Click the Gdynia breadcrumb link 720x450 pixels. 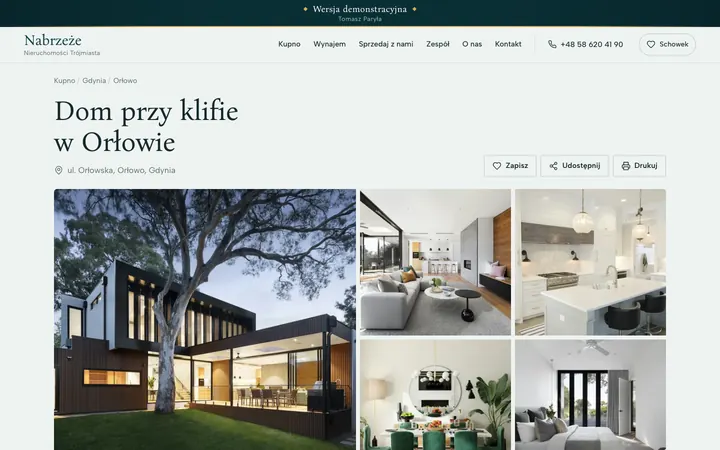pos(94,80)
